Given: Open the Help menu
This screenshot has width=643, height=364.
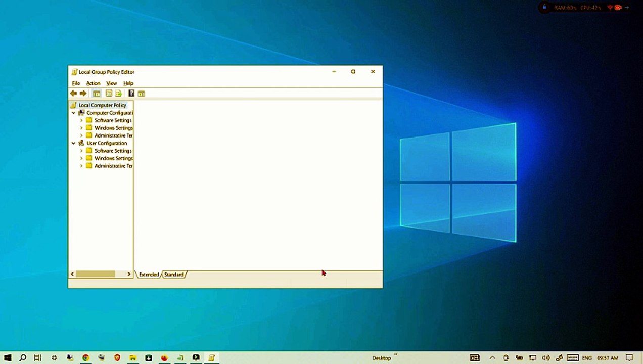Looking at the screenshot, I should click(128, 83).
